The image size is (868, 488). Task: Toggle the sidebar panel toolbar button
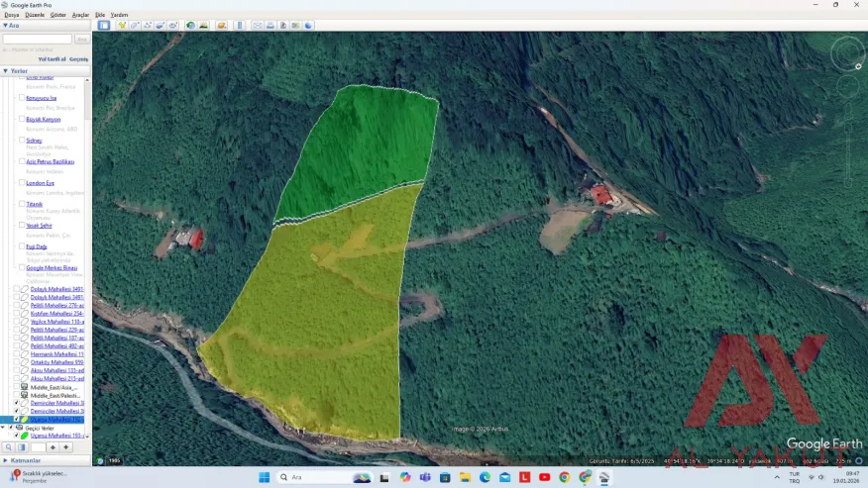[103, 25]
